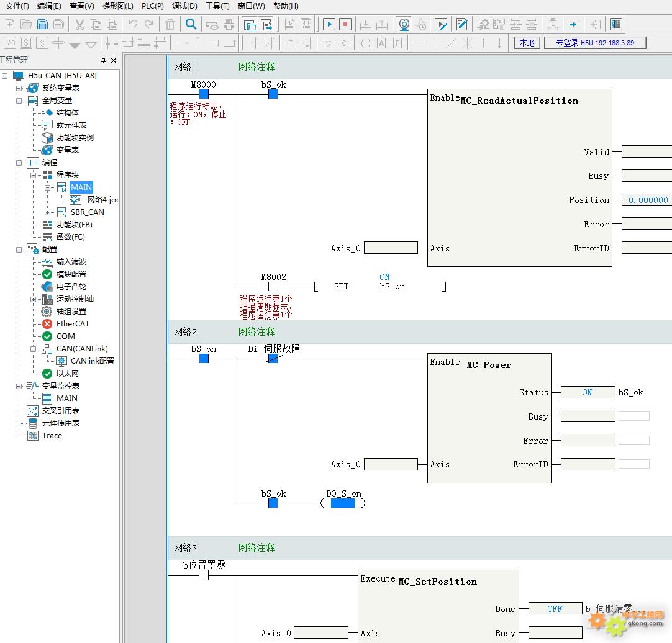Select MAIN under 程序块 in project tree
This screenshot has height=643, width=672.
pos(81,187)
